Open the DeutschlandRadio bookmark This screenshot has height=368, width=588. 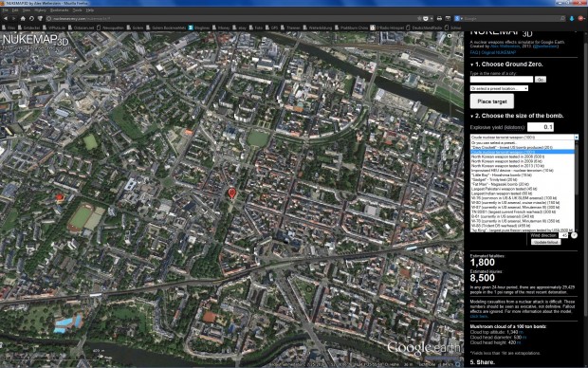[x=425, y=28]
